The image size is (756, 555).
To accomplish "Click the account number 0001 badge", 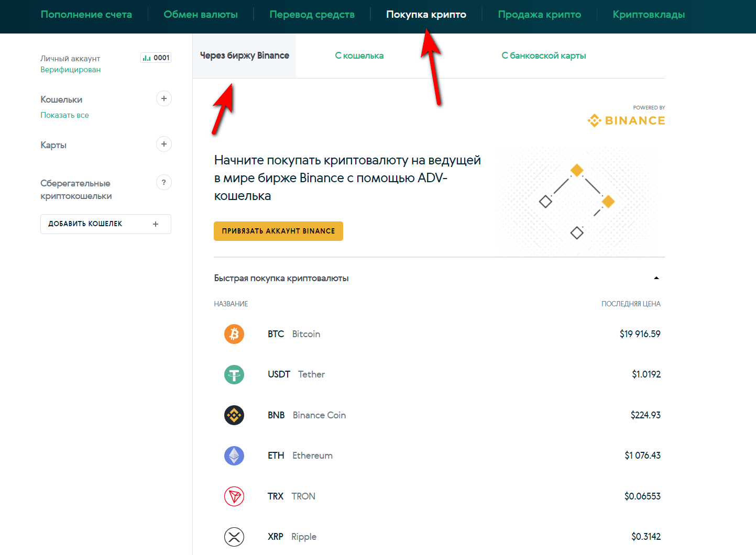I will (156, 58).
